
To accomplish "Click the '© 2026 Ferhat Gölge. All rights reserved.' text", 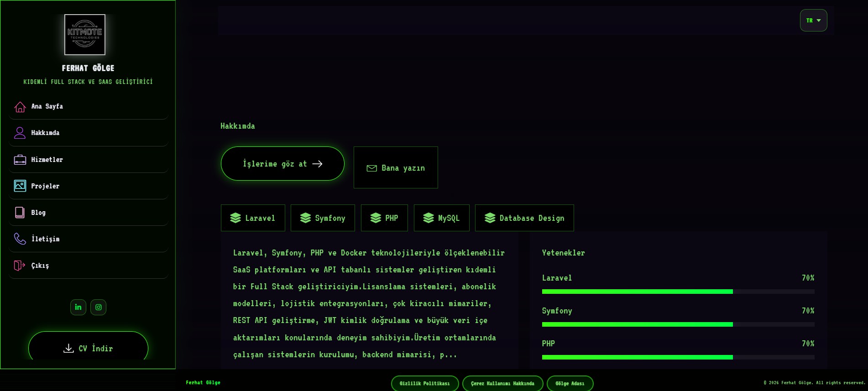I will [x=815, y=383].
